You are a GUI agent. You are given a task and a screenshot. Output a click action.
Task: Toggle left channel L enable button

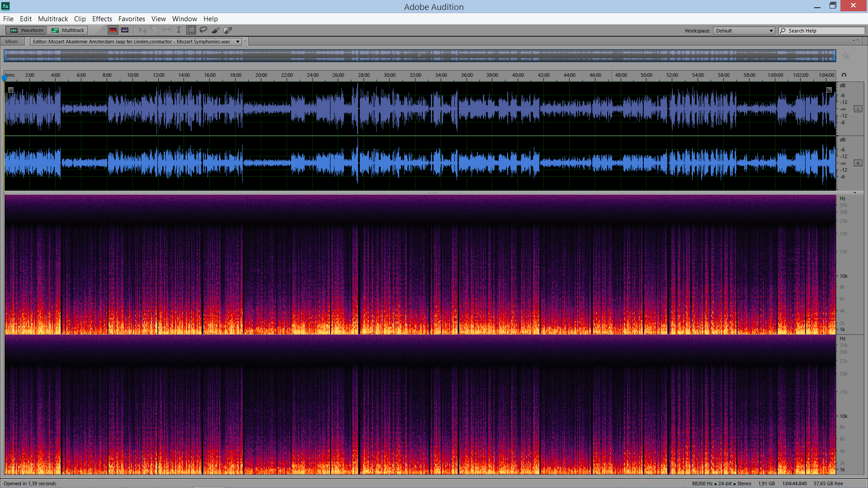[x=858, y=109]
